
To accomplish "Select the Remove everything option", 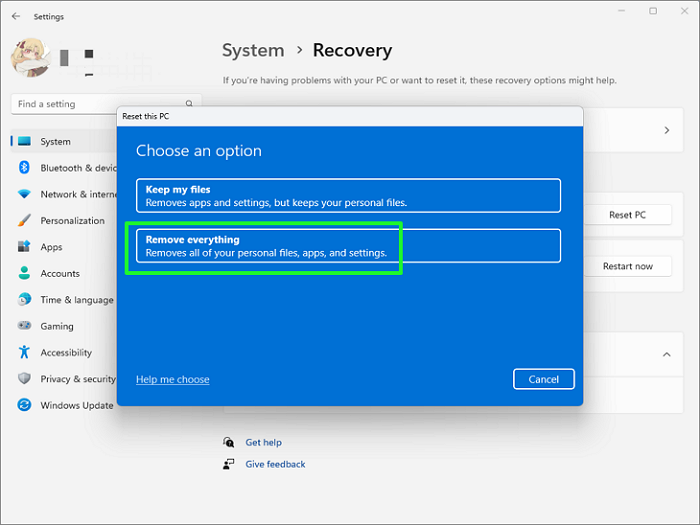I will click(x=348, y=246).
